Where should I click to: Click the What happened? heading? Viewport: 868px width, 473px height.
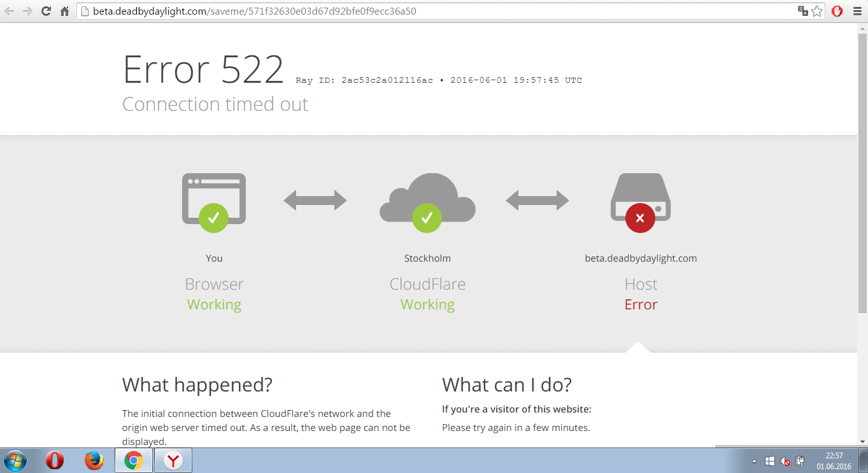point(197,385)
